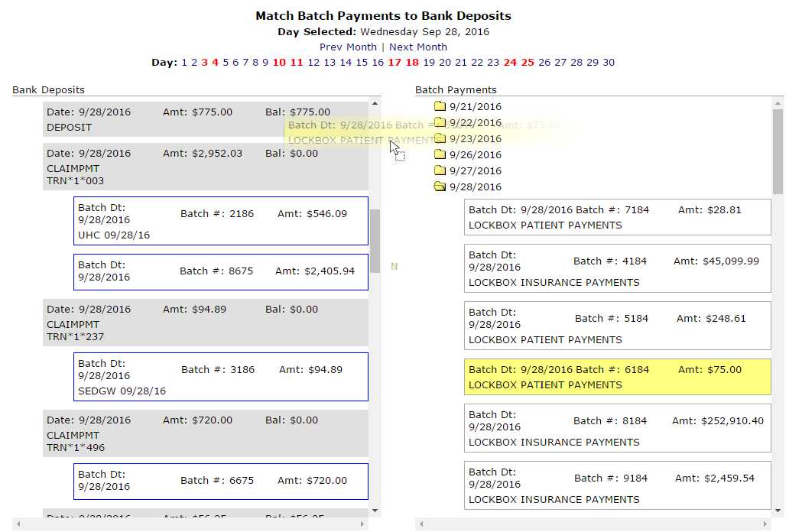Select the 9/28/2016 tree label
The image size is (789, 532).
(x=475, y=187)
